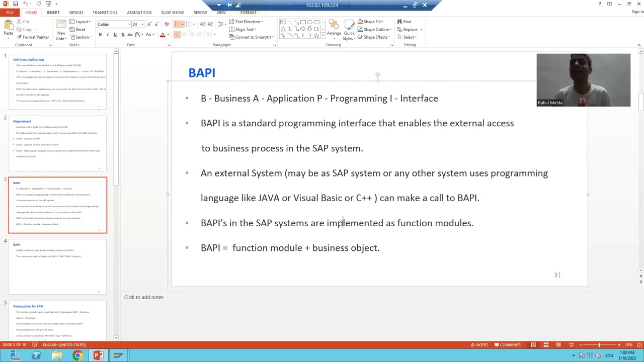644x362 pixels.
Task: Open COMMENTS pane from status bar
Action: coord(507,345)
